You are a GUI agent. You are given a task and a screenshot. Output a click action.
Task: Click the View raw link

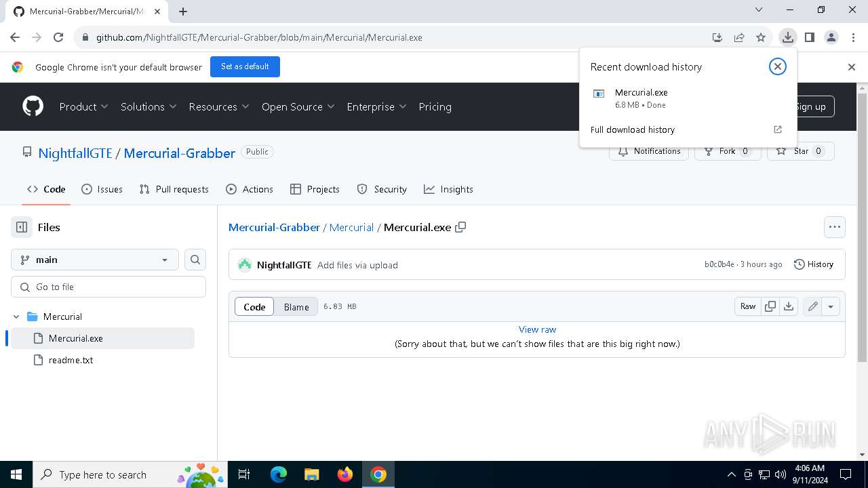point(537,329)
